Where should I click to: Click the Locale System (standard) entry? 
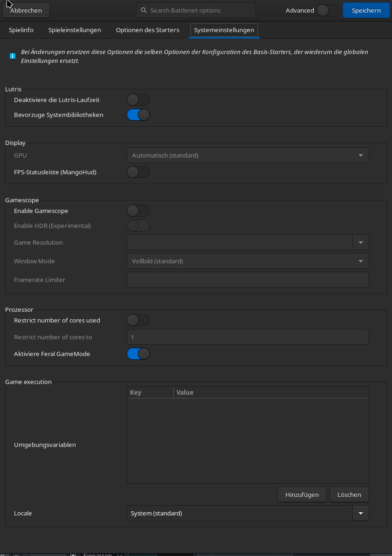(240, 514)
